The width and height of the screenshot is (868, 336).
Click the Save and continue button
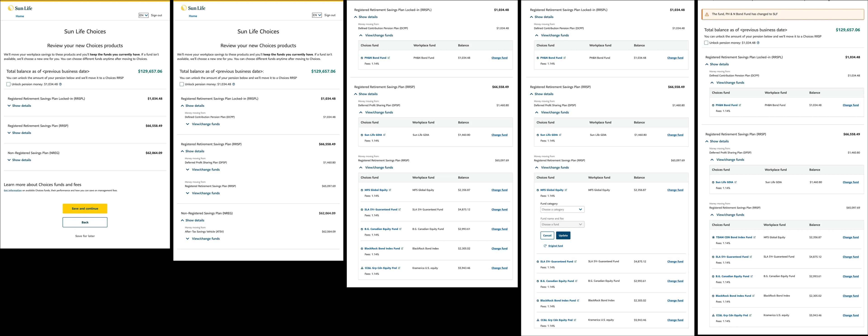[85, 208]
